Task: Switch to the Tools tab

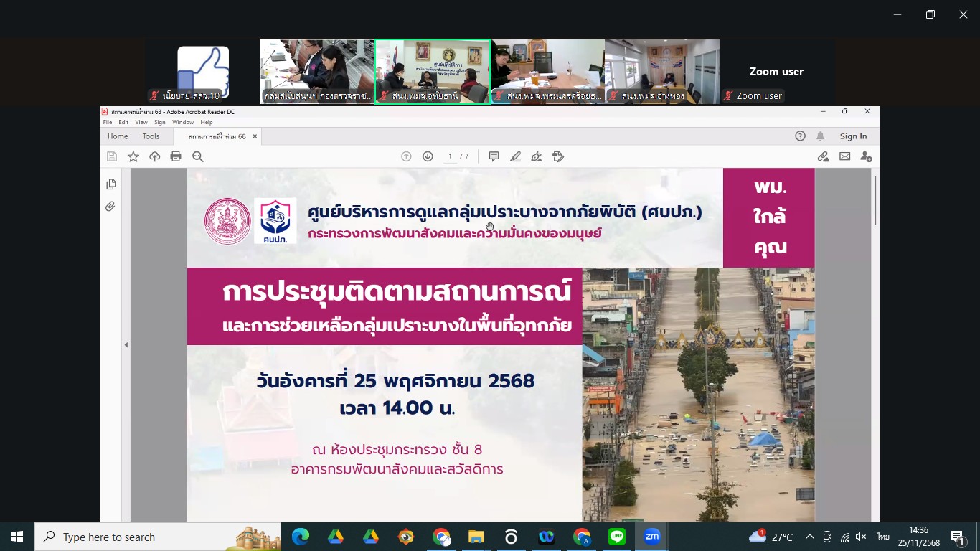Action: [x=151, y=136]
